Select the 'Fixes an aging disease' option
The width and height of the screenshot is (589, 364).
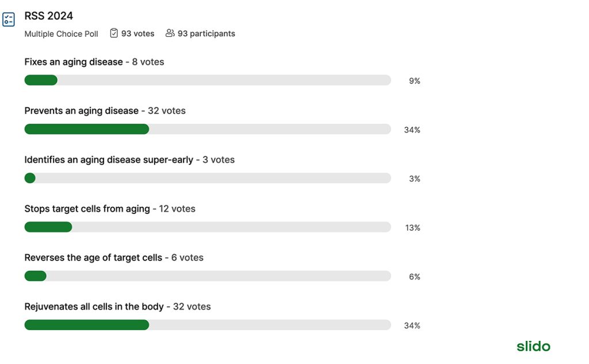click(74, 62)
